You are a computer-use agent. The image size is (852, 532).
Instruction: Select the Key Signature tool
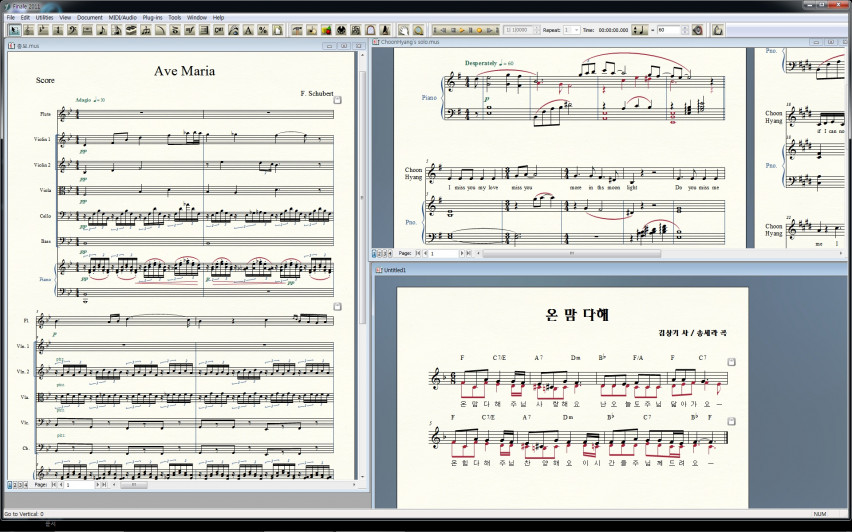pyautogui.click(x=43, y=30)
